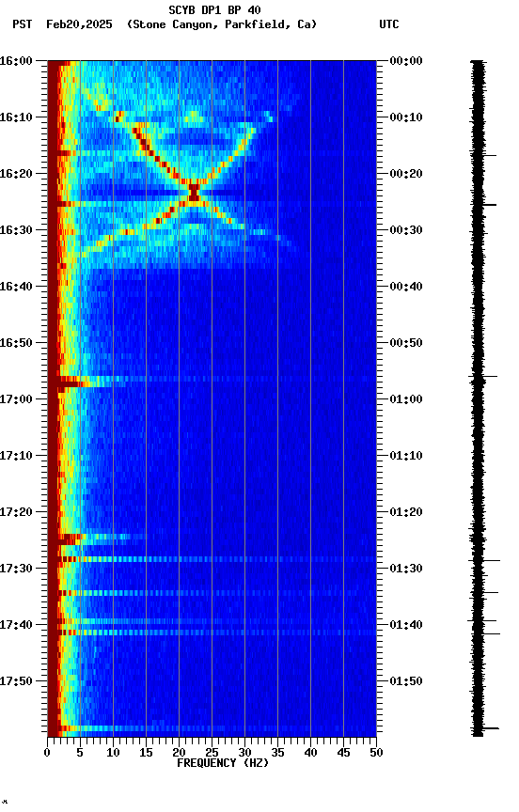The image size is (519, 812).
Task: Click the '16:10' PST time label
Action: coord(16,117)
